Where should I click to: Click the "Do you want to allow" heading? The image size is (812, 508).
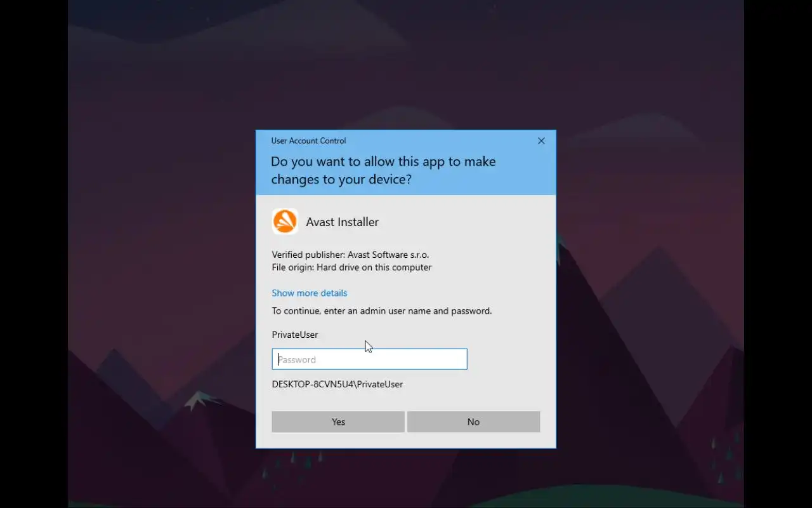point(383,170)
